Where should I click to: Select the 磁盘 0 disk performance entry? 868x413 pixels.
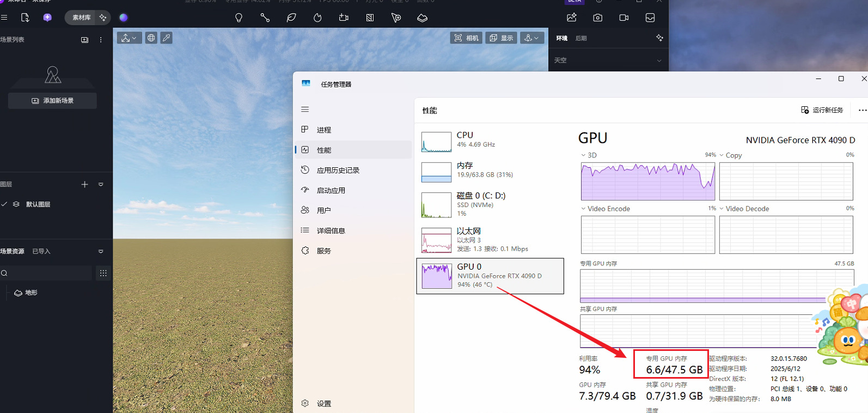490,205
